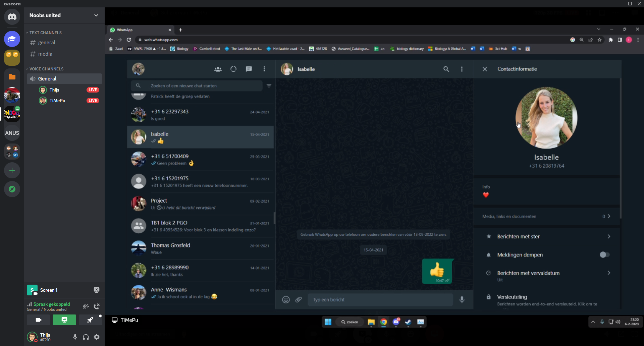Viewport: 644px width, 346px height.
Task: Open Discord user settings gear
Action: click(97, 337)
